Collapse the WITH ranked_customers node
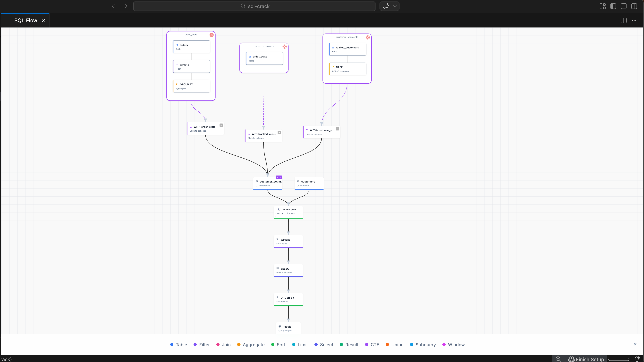 [x=279, y=132]
